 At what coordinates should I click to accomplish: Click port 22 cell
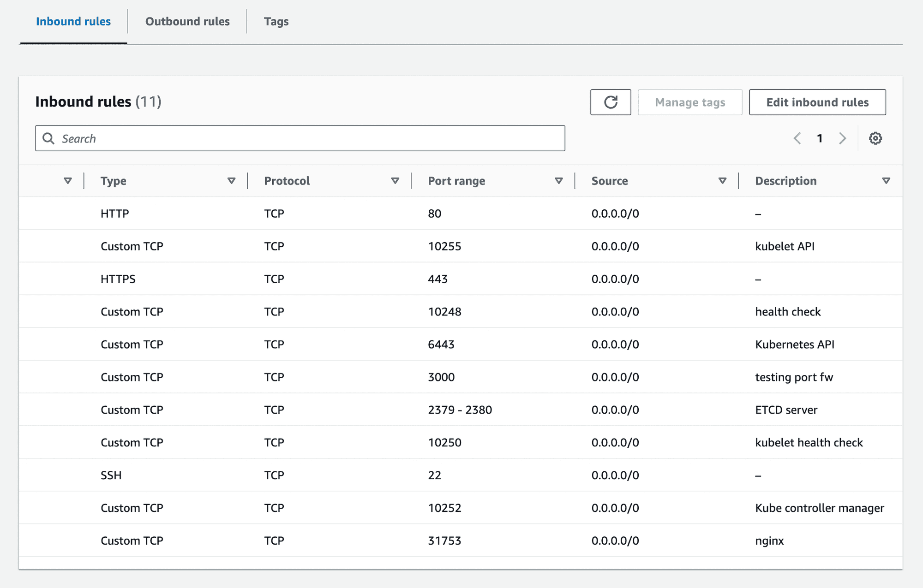pos(435,475)
